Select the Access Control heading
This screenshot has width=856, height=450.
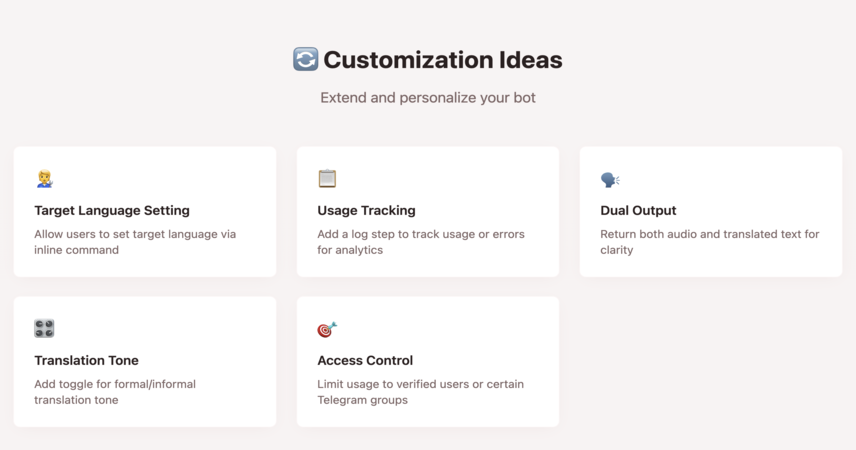(x=365, y=360)
